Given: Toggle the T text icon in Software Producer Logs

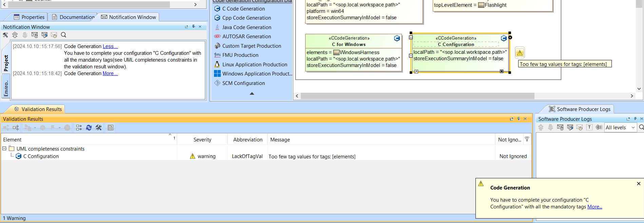Looking at the screenshot, I should coord(589,127).
